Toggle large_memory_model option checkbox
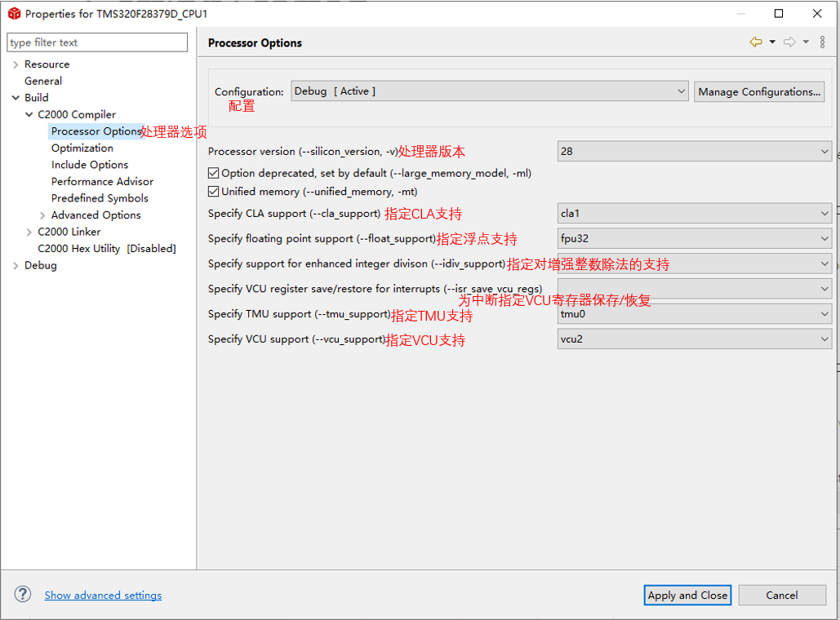This screenshot has width=840, height=620. 213,173
